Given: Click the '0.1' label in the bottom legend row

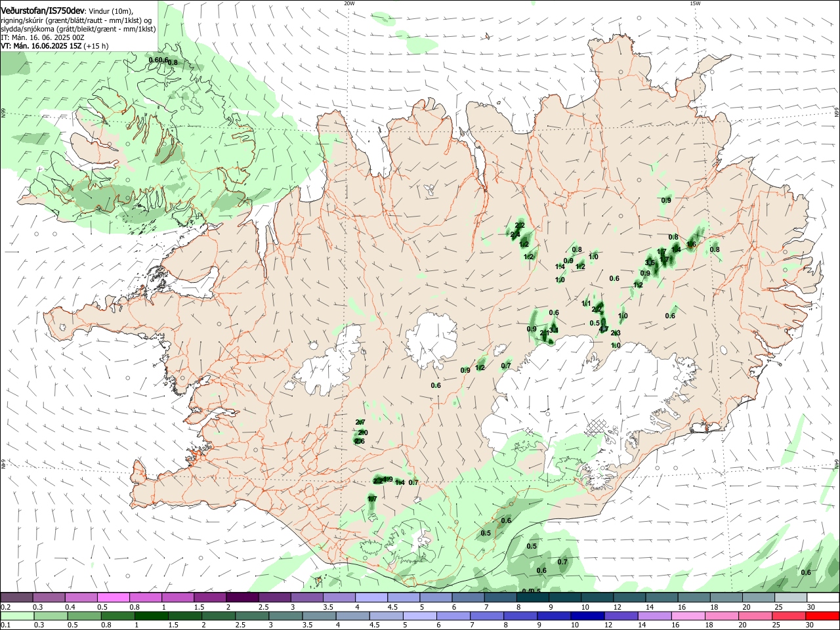Looking at the screenshot, I should click(5, 625).
